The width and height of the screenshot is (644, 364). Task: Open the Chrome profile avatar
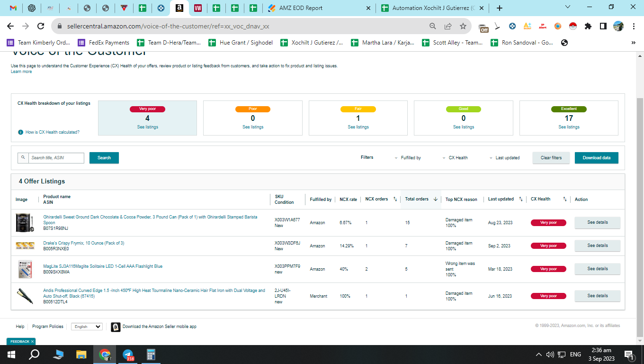point(618,26)
